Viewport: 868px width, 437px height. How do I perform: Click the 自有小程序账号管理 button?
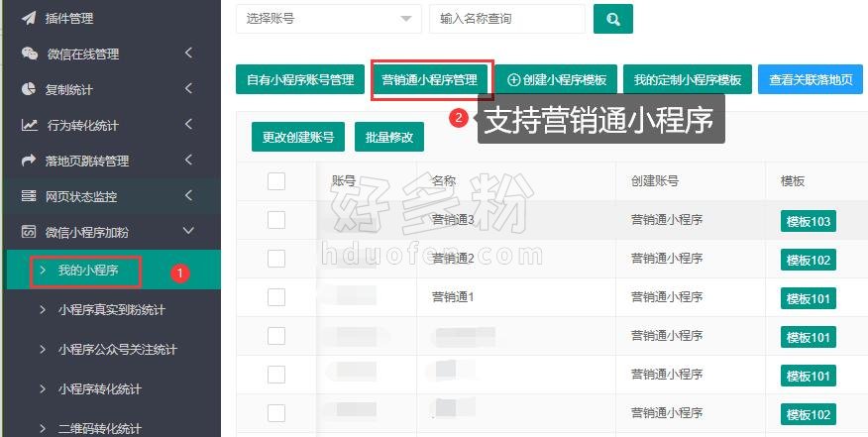coord(300,79)
